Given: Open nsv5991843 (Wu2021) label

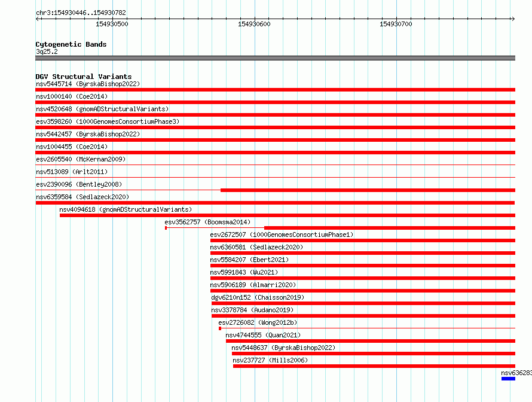Looking at the screenshot, I should [x=244, y=272].
